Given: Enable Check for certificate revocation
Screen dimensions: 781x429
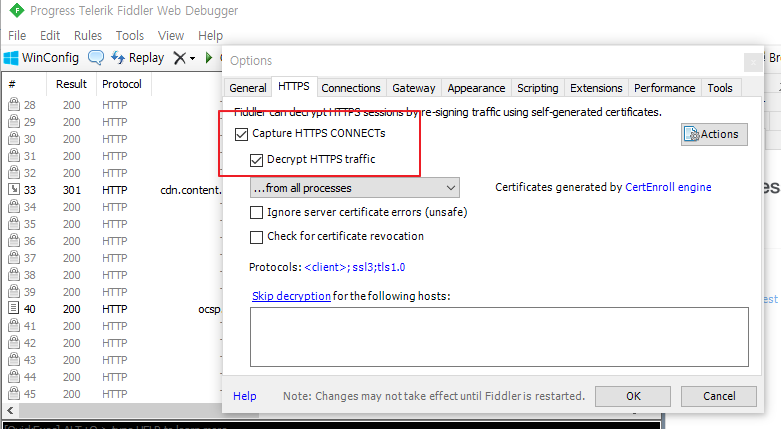Looking at the screenshot, I should tap(256, 237).
